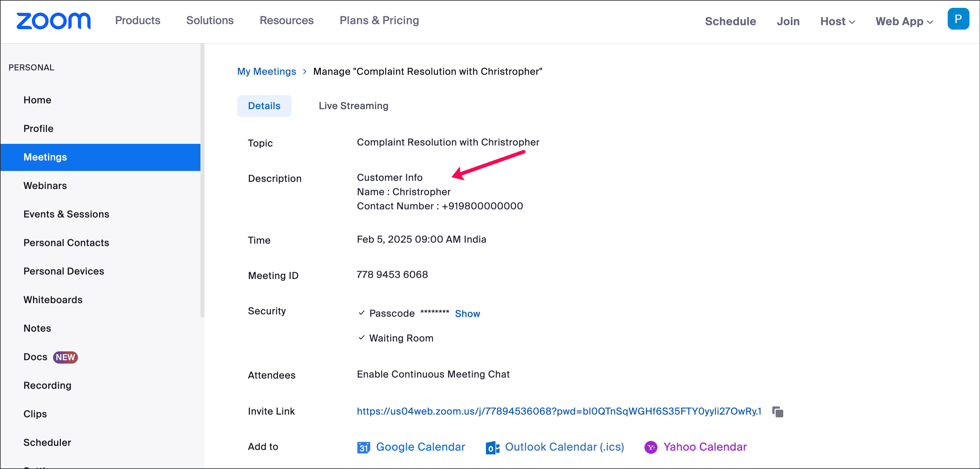Open Personal Devices in the sidebar
The width and height of the screenshot is (980, 469).
[x=64, y=271]
